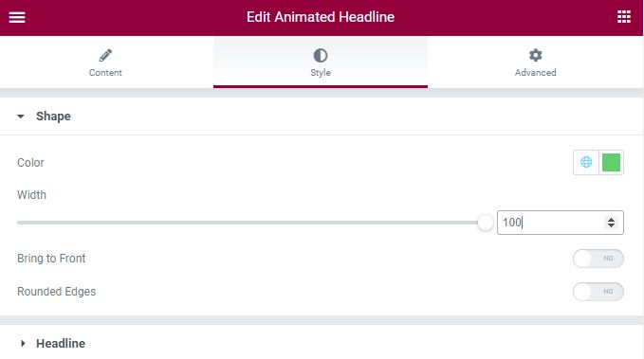Click the Headline section title
The width and height of the screenshot is (644, 359).
(x=61, y=344)
